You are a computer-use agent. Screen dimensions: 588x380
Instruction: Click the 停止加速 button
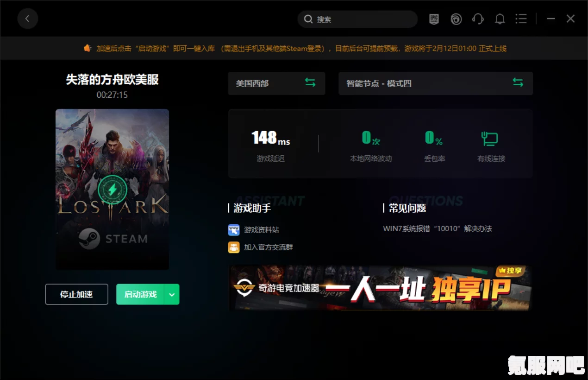pos(76,294)
